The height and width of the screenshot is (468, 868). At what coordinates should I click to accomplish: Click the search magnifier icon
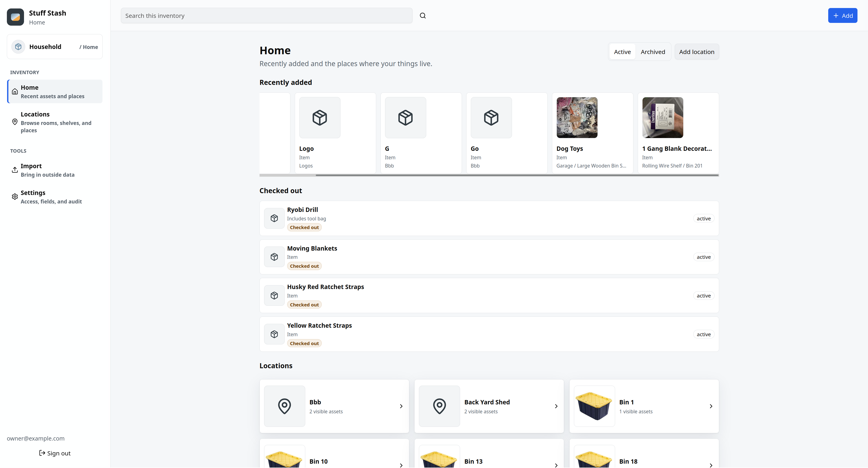[423, 16]
